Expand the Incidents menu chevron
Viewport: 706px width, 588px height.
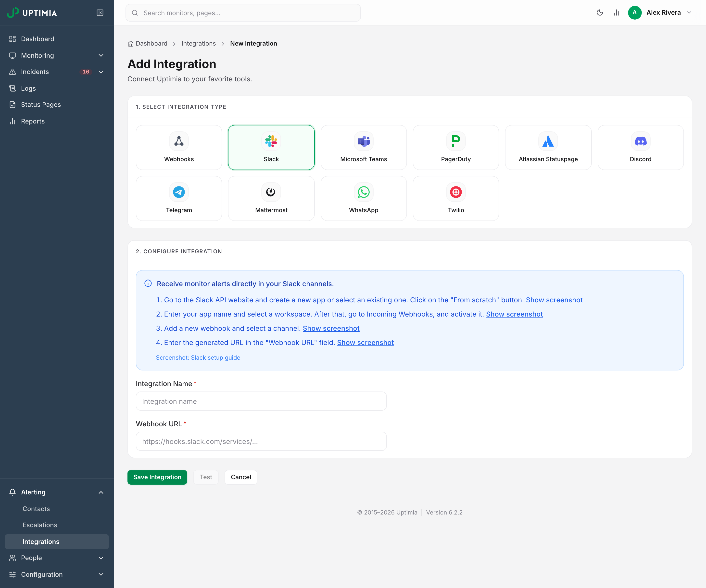(101, 72)
